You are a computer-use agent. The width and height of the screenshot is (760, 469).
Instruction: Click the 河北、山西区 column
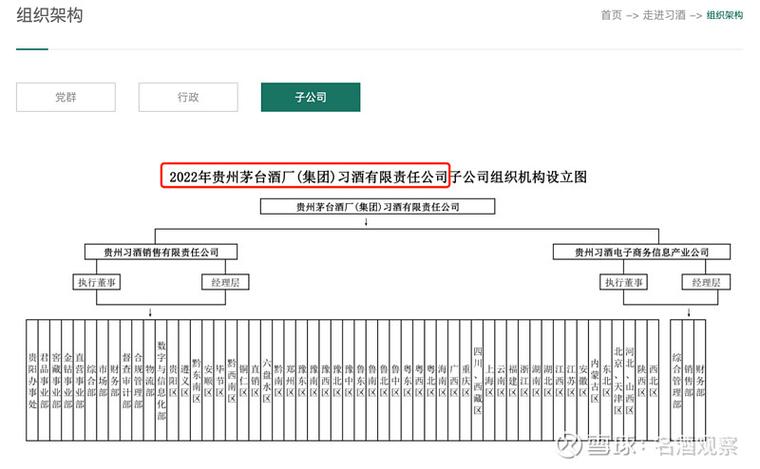click(629, 380)
